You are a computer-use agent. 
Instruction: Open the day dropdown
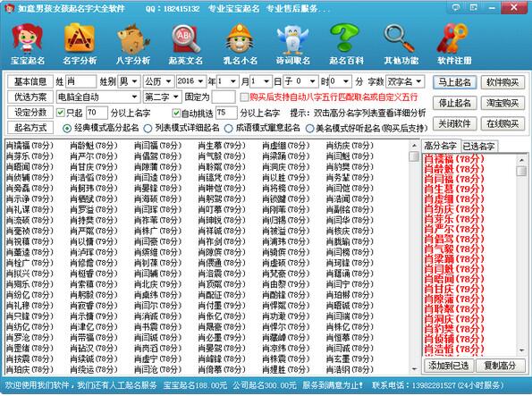pos(260,81)
